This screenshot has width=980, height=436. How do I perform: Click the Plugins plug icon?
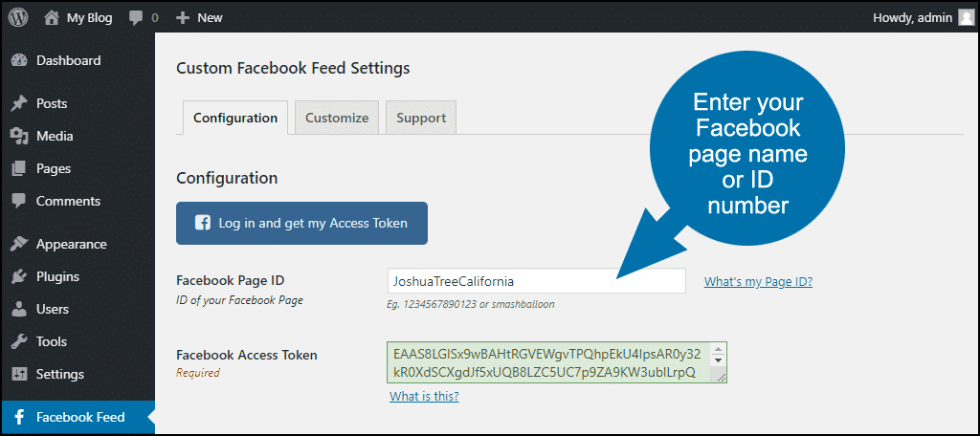point(19,276)
